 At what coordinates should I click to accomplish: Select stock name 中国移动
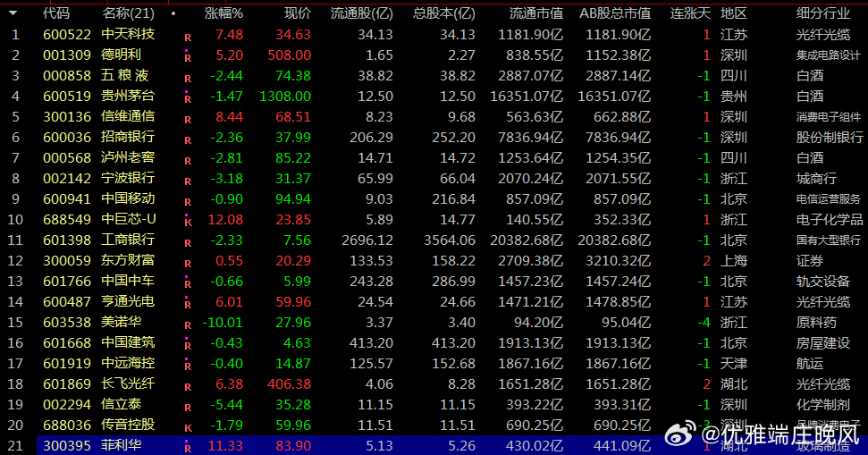pyautogui.click(x=128, y=198)
